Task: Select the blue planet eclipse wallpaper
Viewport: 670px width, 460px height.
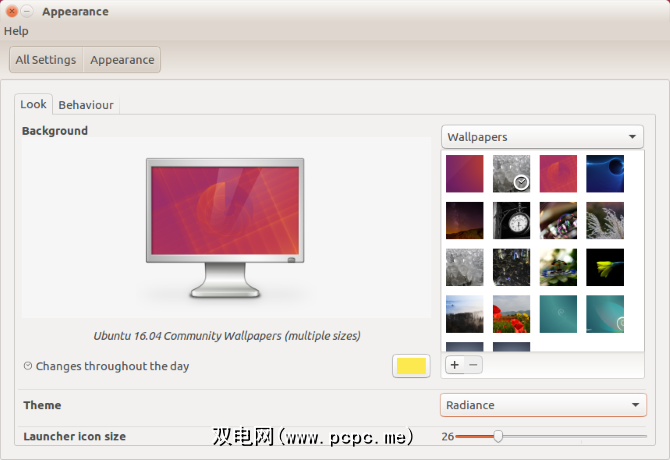Action: 605,173
